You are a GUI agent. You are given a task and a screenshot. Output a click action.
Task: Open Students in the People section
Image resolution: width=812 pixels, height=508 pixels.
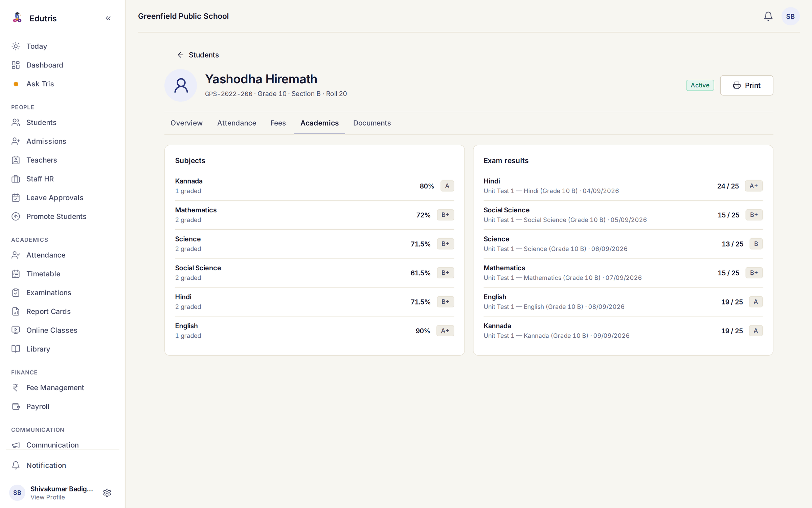[62, 122]
